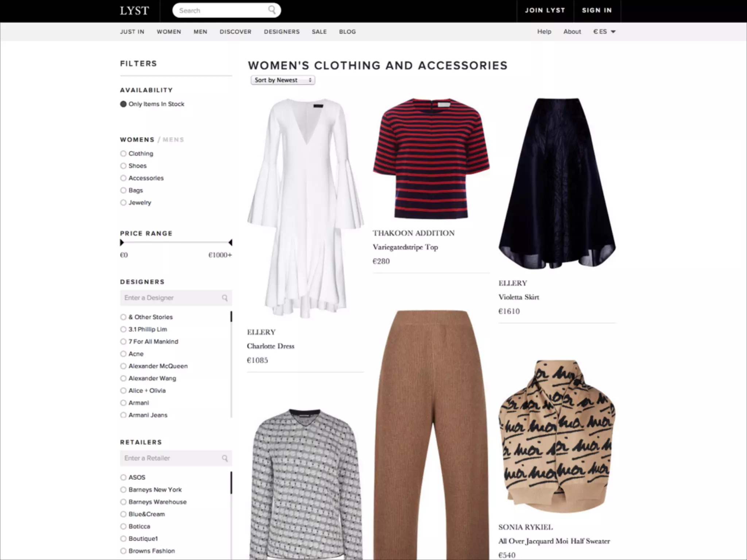Open the Sort by Newest dropdown
The image size is (747, 560).
pos(283,80)
